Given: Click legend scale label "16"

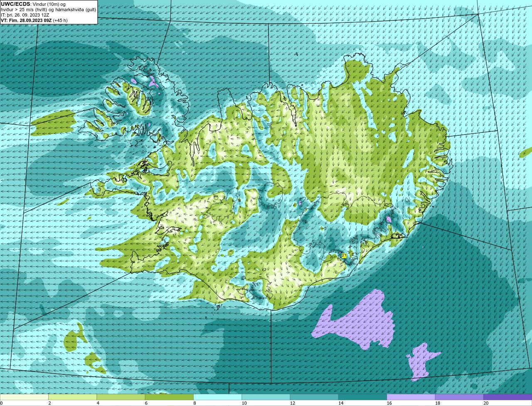Looking at the screenshot, I should [389, 403].
